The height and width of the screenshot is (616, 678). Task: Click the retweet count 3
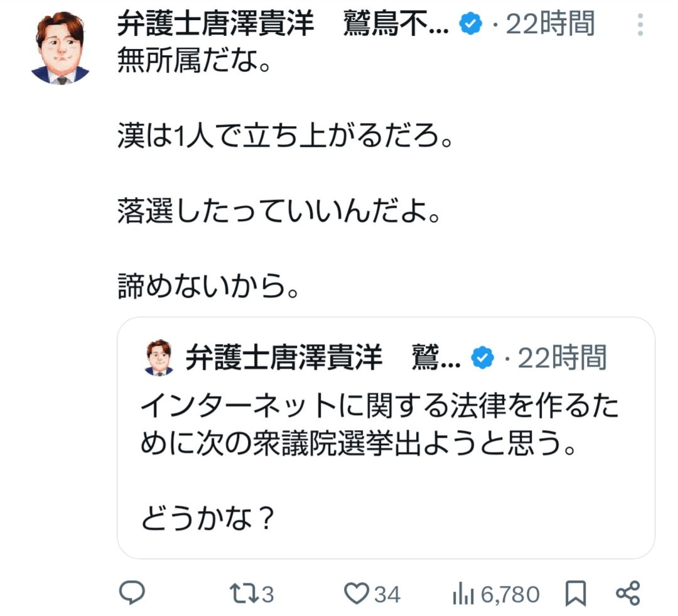(267, 593)
